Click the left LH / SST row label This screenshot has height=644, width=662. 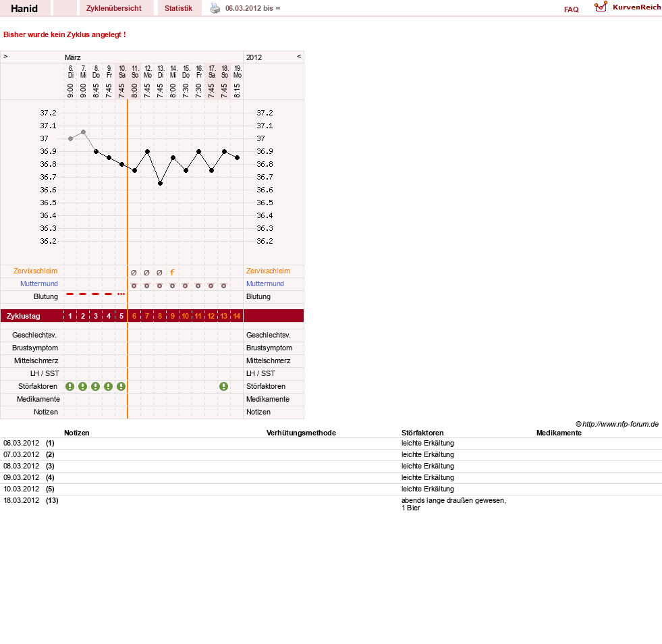click(x=45, y=374)
